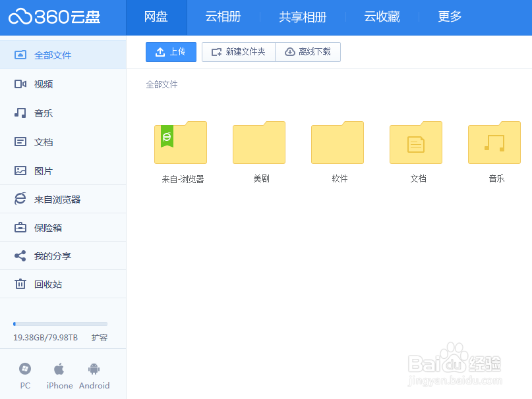This screenshot has width=532, height=399.
Task: Click the iPhone label link
Action: 60,386
